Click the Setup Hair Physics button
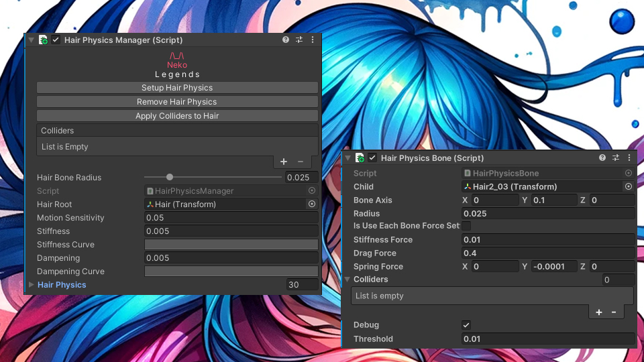644x362 pixels. click(x=177, y=88)
